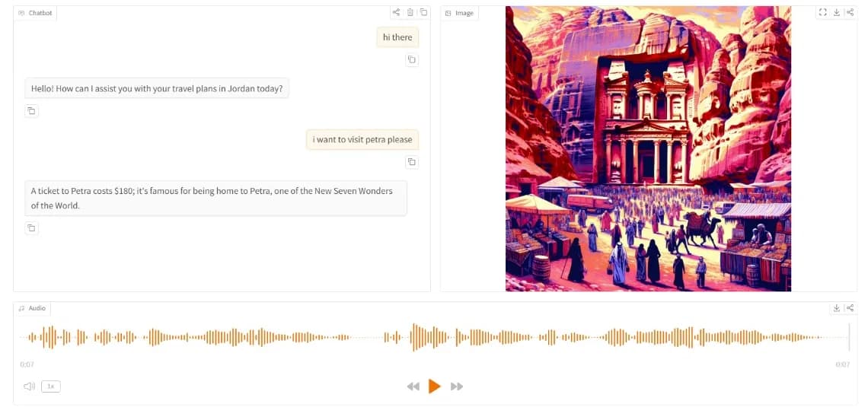Viewport: 868px width, 407px height.
Task: Click the Audio panel label
Action: 32,308
